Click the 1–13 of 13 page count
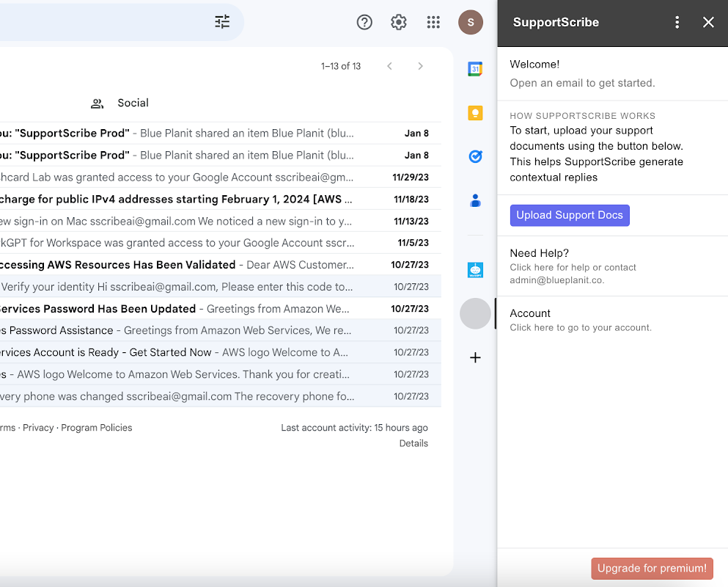728x587 pixels. 341,66
